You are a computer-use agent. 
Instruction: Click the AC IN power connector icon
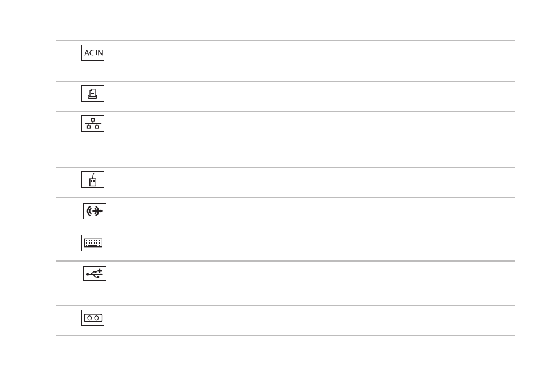pos(93,53)
